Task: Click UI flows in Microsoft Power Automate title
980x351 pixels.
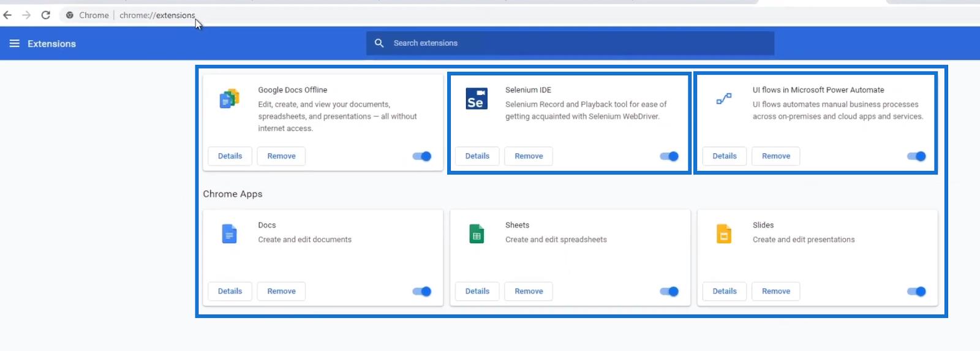Action: pos(818,90)
